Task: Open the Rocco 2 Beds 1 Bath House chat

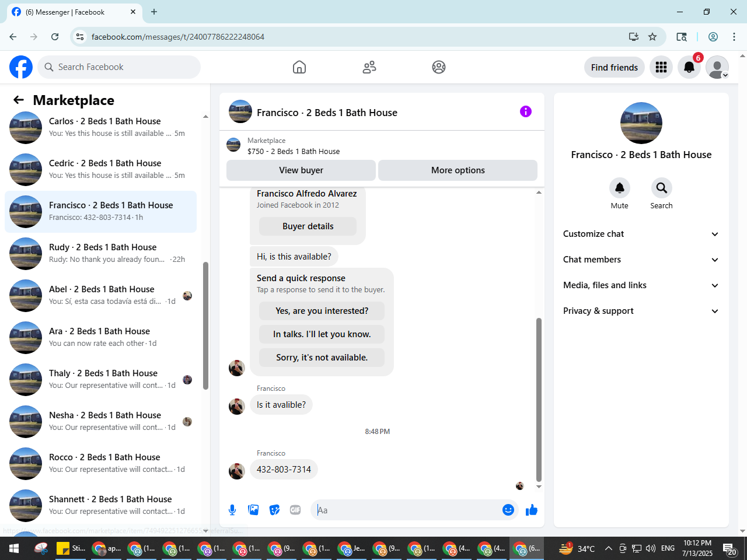Action: coord(100,464)
